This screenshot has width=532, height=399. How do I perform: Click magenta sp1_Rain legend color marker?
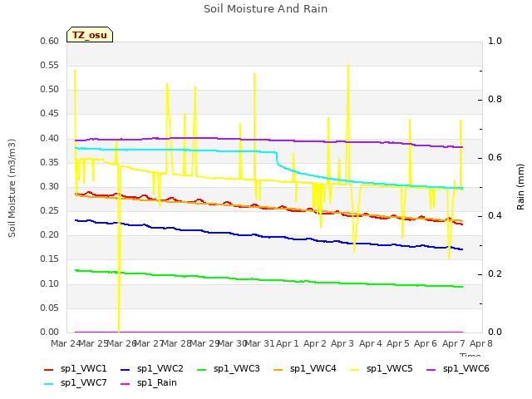[x=126, y=384]
